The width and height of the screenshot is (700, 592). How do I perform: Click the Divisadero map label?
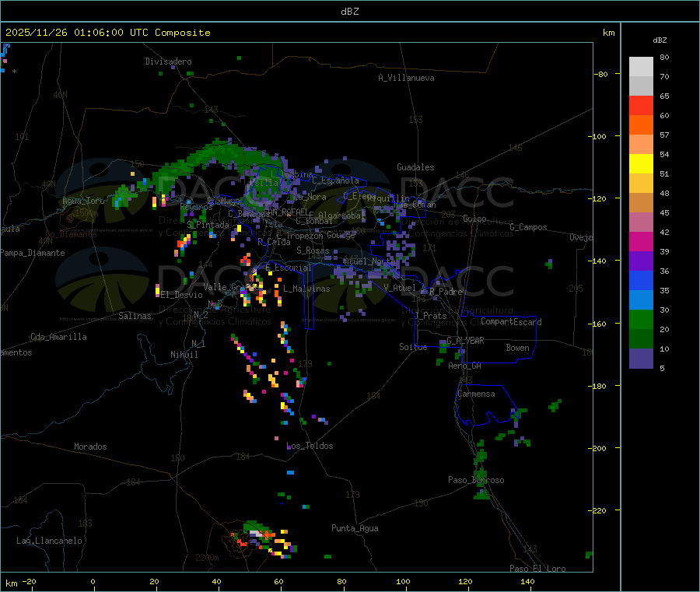click(x=168, y=61)
